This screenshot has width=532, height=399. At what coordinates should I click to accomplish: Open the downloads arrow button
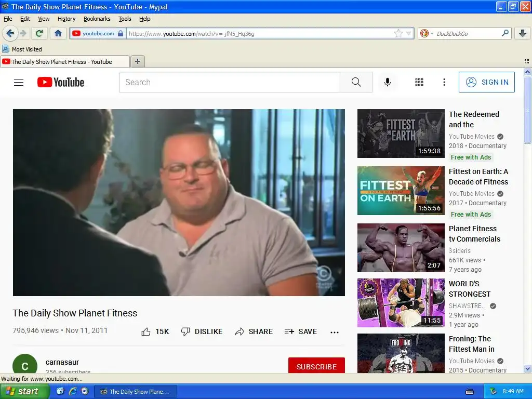click(x=523, y=33)
